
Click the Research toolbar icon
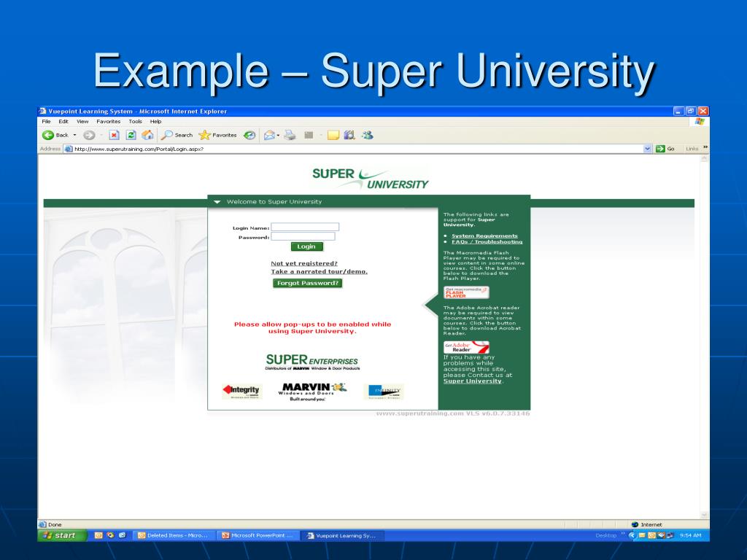(x=349, y=135)
